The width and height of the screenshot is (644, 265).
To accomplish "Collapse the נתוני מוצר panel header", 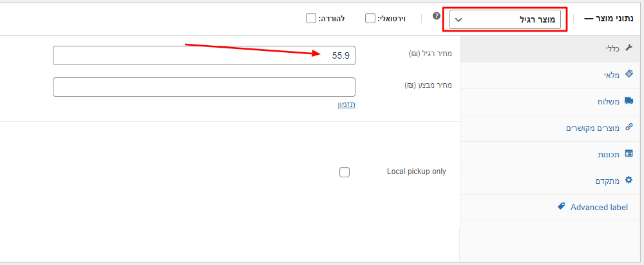I will [x=609, y=19].
